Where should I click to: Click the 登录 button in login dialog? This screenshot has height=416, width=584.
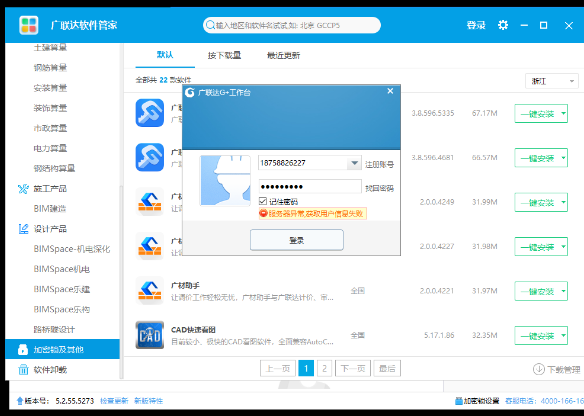click(297, 240)
